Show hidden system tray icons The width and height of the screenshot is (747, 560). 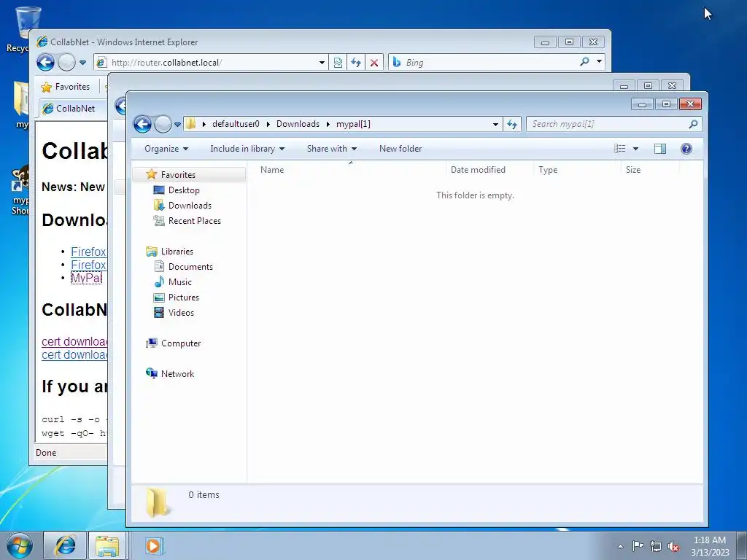click(x=620, y=546)
